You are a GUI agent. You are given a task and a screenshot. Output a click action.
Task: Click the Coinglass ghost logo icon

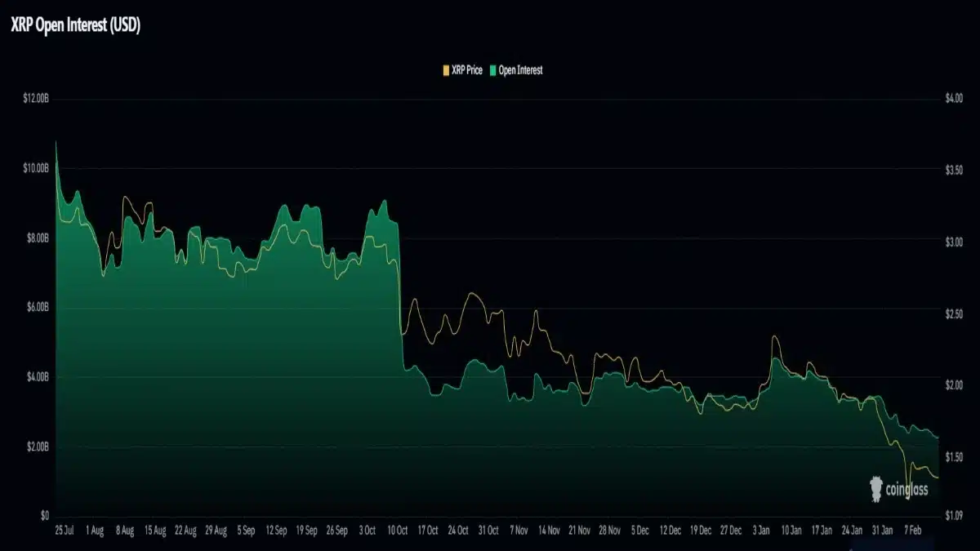pyautogui.click(x=875, y=487)
